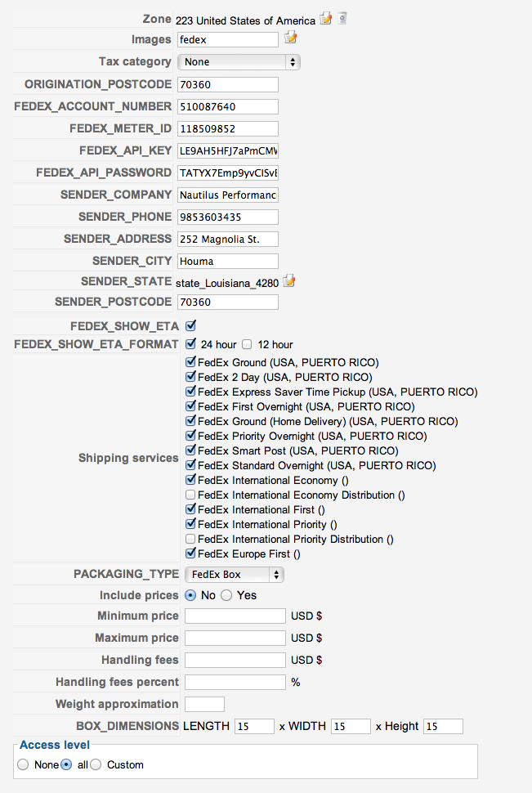Click the Images input field

pyautogui.click(x=227, y=39)
